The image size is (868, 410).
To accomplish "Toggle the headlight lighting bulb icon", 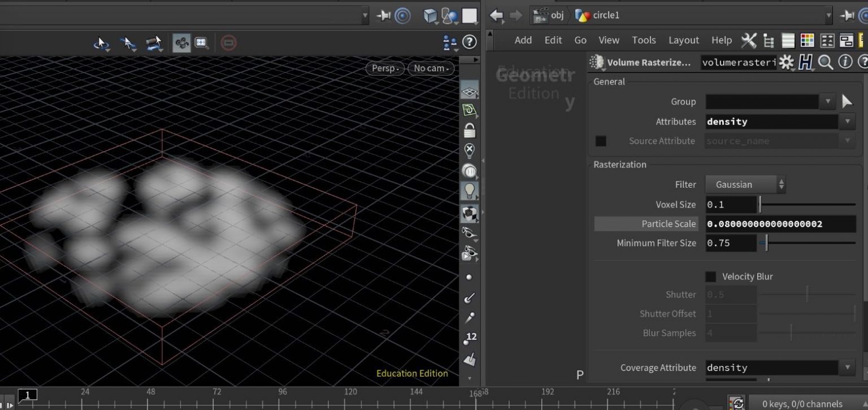I will pyautogui.click(x=468, y=191).
